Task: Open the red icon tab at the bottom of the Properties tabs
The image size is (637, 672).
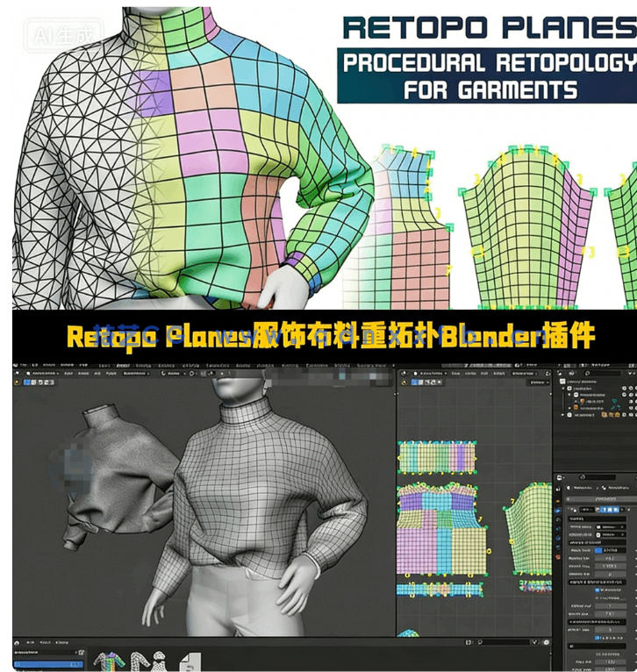Action: click(x=558, y=557)
